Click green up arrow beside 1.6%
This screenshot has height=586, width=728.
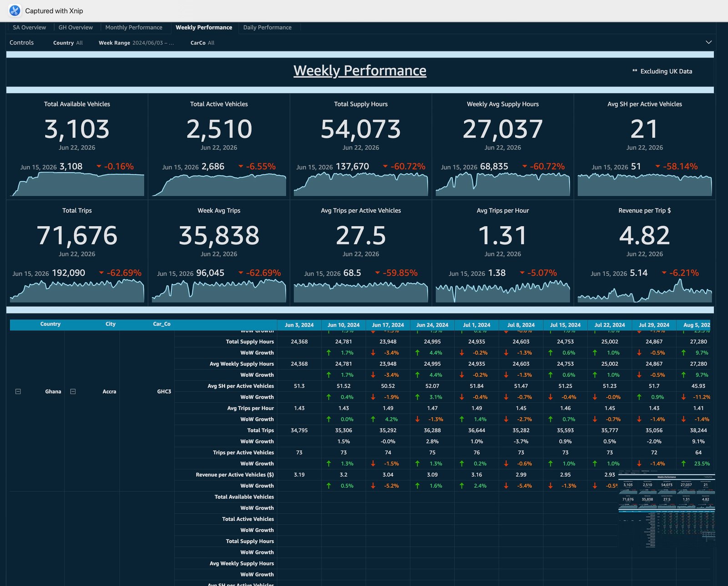[417, 486]
